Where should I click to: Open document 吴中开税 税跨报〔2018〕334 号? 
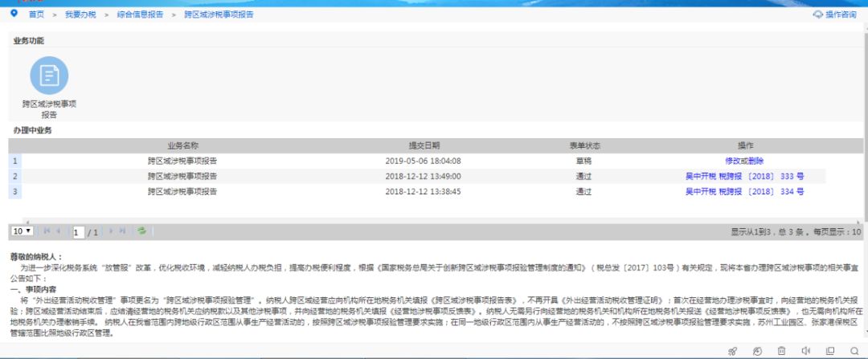[x=744, y=192]
